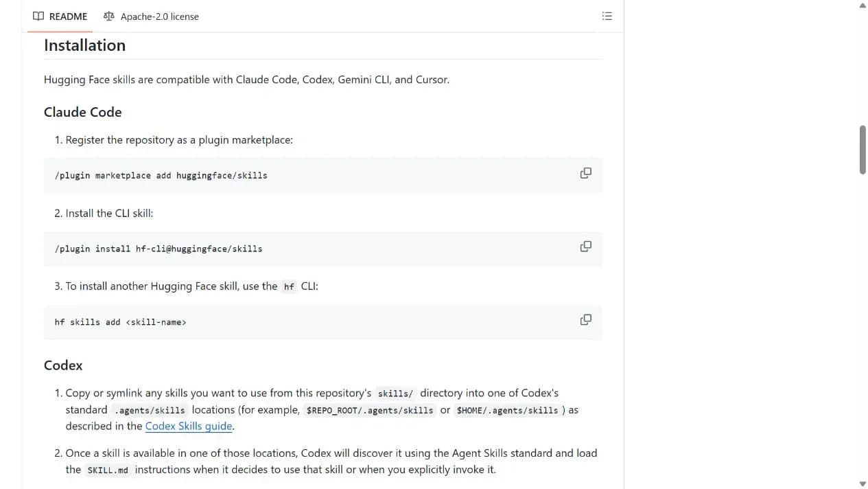Click the 'Hugging Face skills are compatible' sentence
Image resolution: width=868 pixels, height=489 pixels.
(246, 80)
